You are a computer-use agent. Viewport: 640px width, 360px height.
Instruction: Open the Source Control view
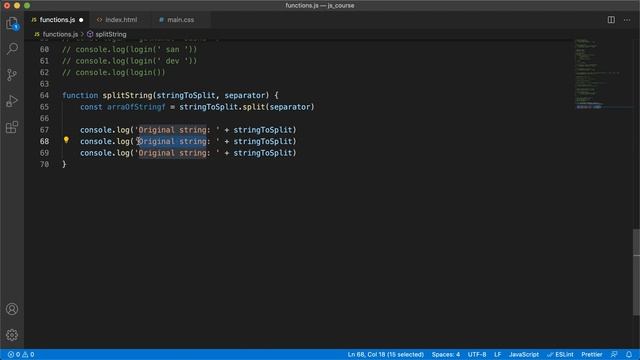coord(12,75)
